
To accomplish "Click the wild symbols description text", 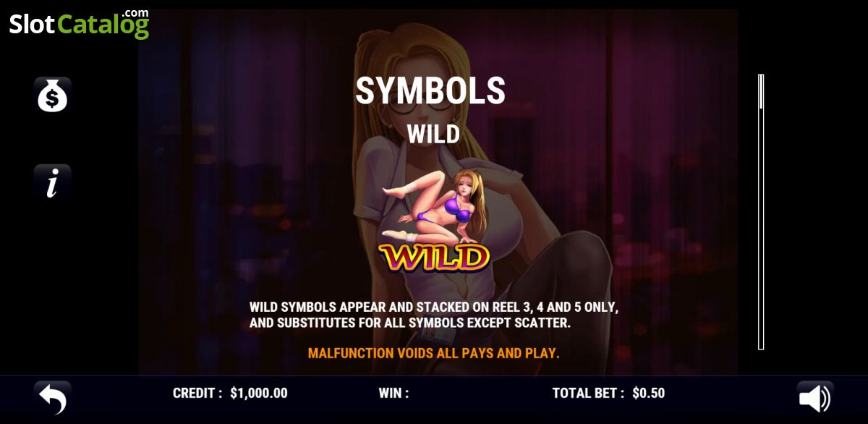I will pos(433,315).
